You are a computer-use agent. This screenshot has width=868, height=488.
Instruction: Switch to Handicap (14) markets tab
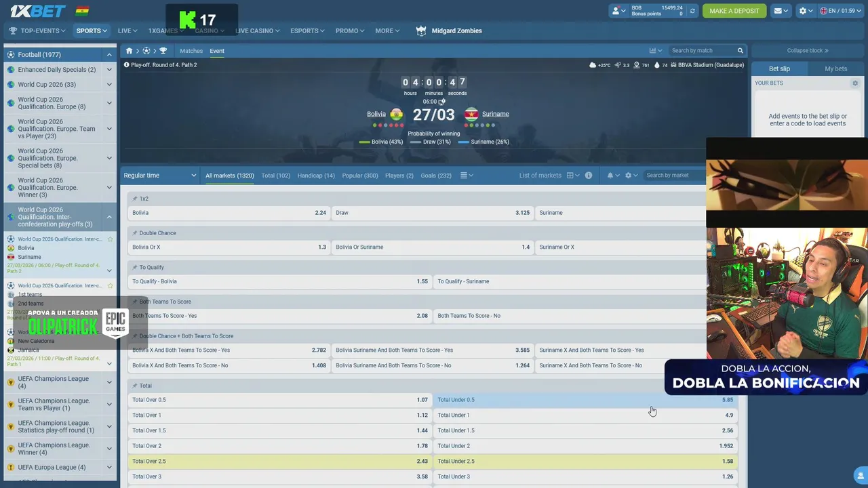tap(316, 176)
